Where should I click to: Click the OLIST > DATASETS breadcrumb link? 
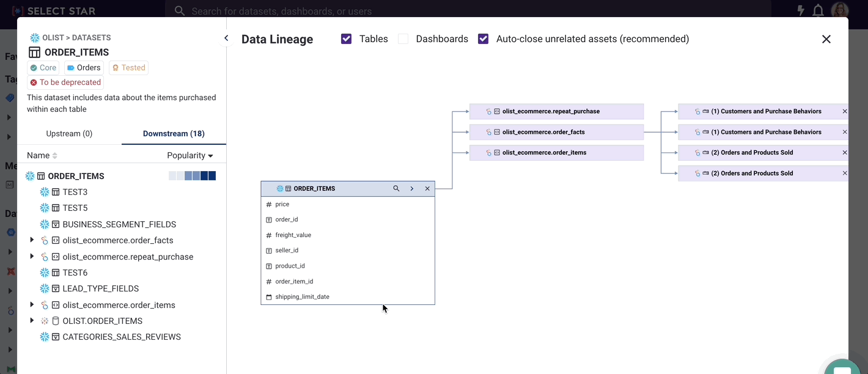point(76,38)
